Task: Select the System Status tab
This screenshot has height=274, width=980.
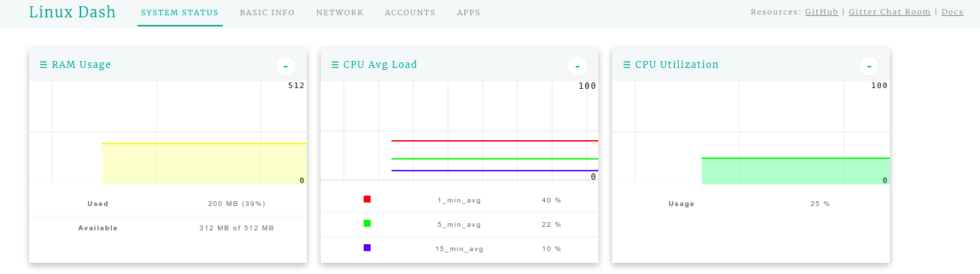Action: (180, 12)
